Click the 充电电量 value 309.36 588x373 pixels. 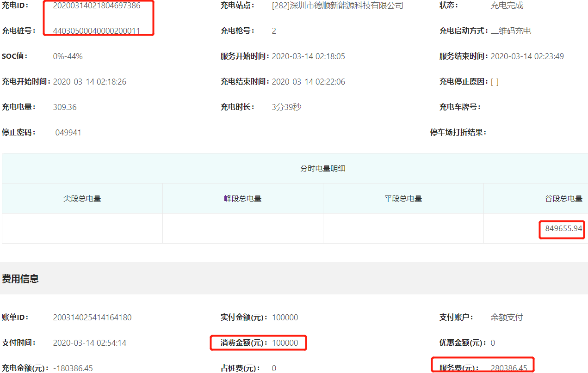tap(65, 107)
